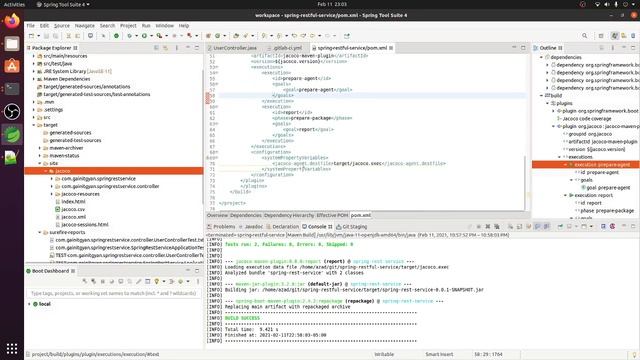This screenshot has height=360, width=640.
Task: Open Effective POM editor tab
Action: (x=332, y=215)
